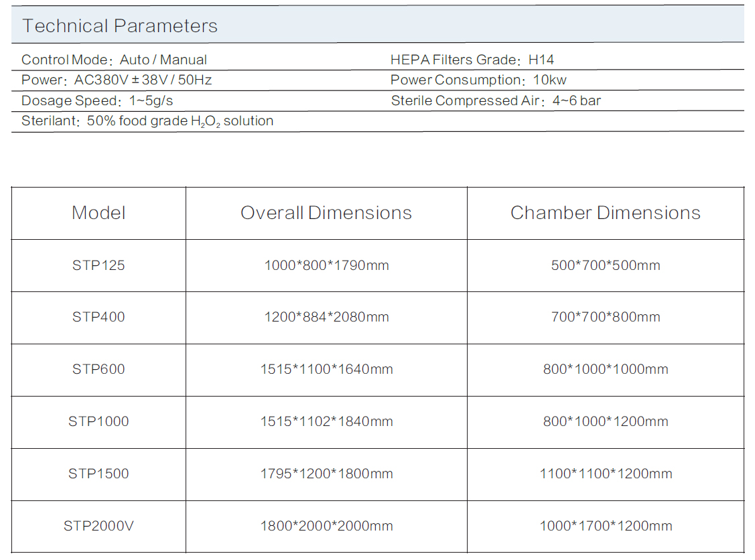The width and height of the screenshot is (755, 560).
Task: Click the Power Consumption 10kw value
Action: (478, 80)
